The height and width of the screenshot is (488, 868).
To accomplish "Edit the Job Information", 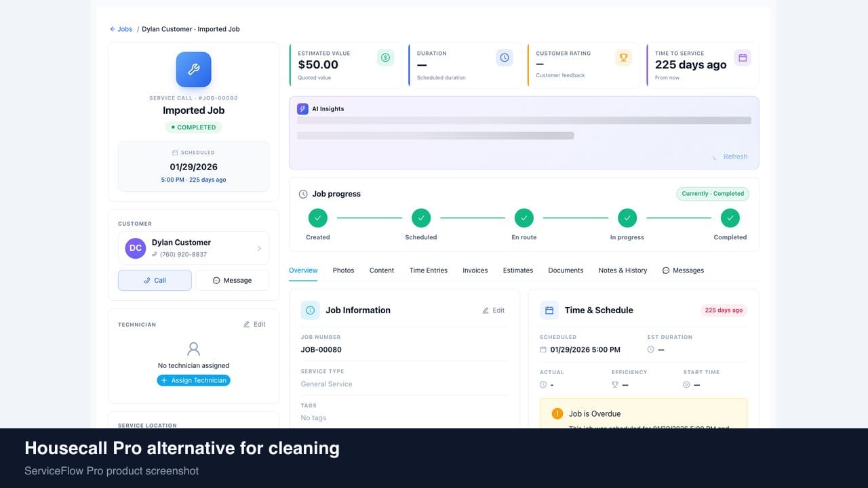I will (x=493, y=310).
